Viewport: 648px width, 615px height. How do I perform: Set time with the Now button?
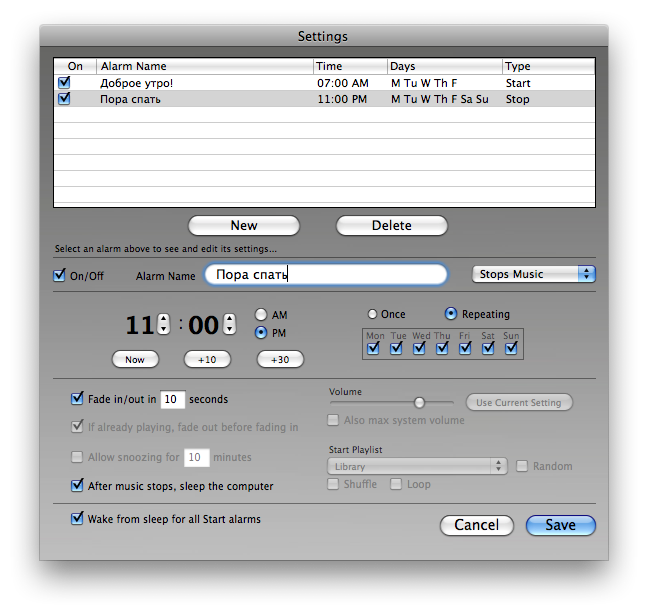[x=135, y=359]
